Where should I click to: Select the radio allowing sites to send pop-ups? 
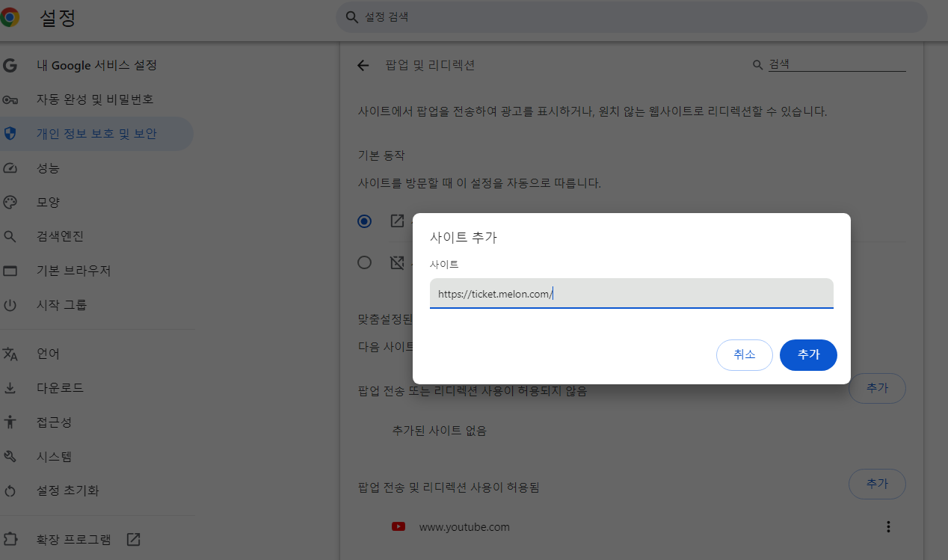(364, 221)
